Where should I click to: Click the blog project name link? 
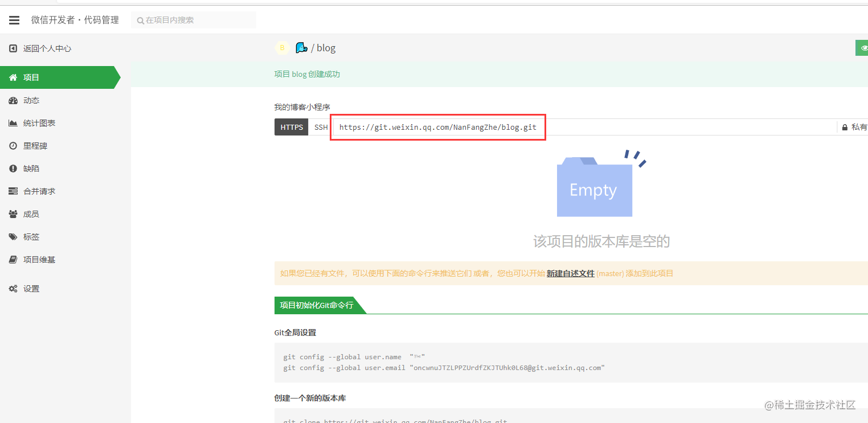[x=326, y=48]
